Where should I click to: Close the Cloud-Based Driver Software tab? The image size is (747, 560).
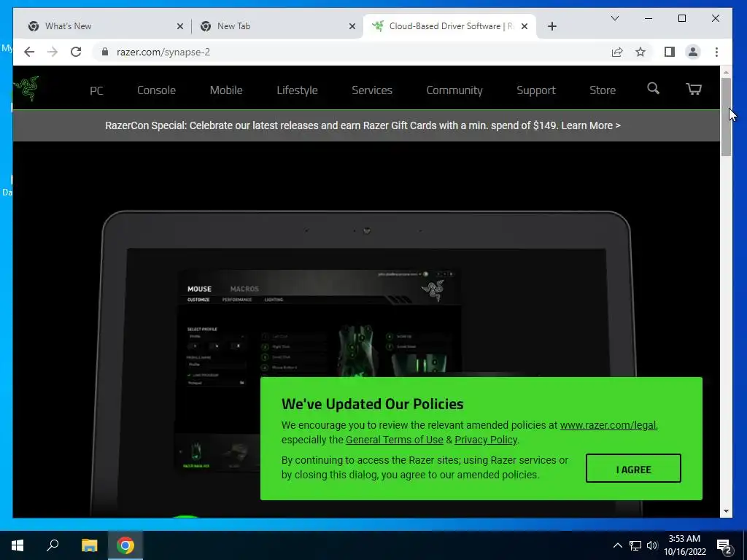pos(525,26)
